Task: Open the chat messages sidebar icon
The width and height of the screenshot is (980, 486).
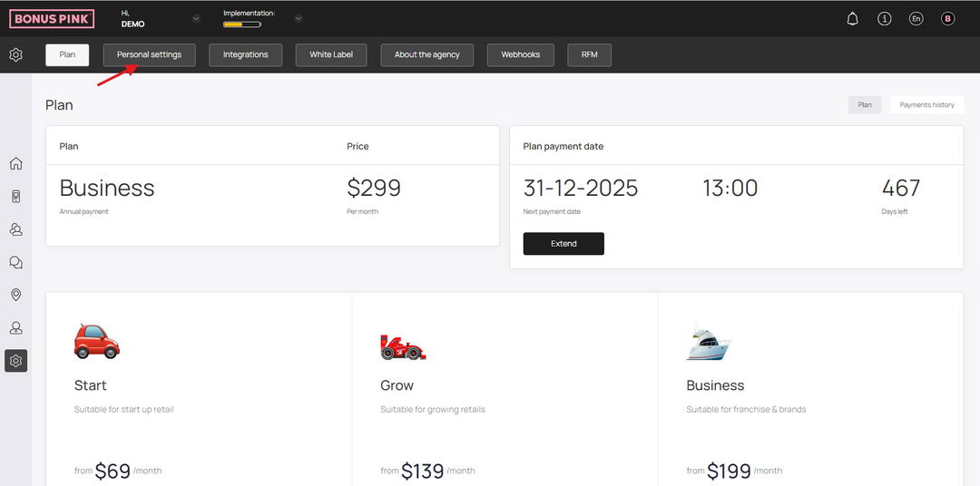Action: pyautogui.click(x=16, y=262)
